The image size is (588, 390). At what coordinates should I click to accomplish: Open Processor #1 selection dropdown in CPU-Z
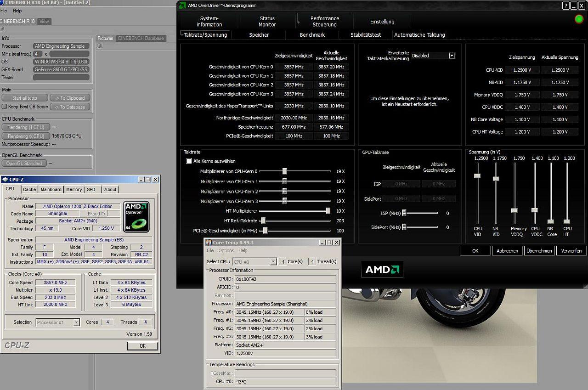tap(76, 322)
